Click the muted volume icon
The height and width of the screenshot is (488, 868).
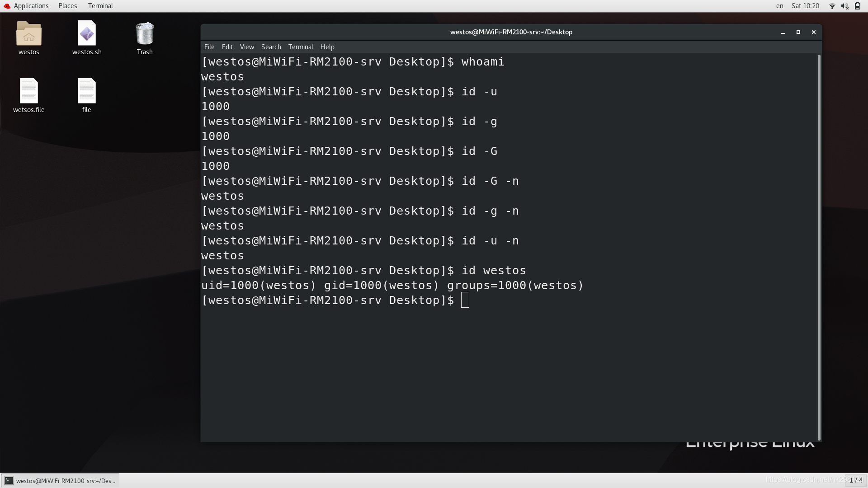pyautogui.click(x=844, y=6)
